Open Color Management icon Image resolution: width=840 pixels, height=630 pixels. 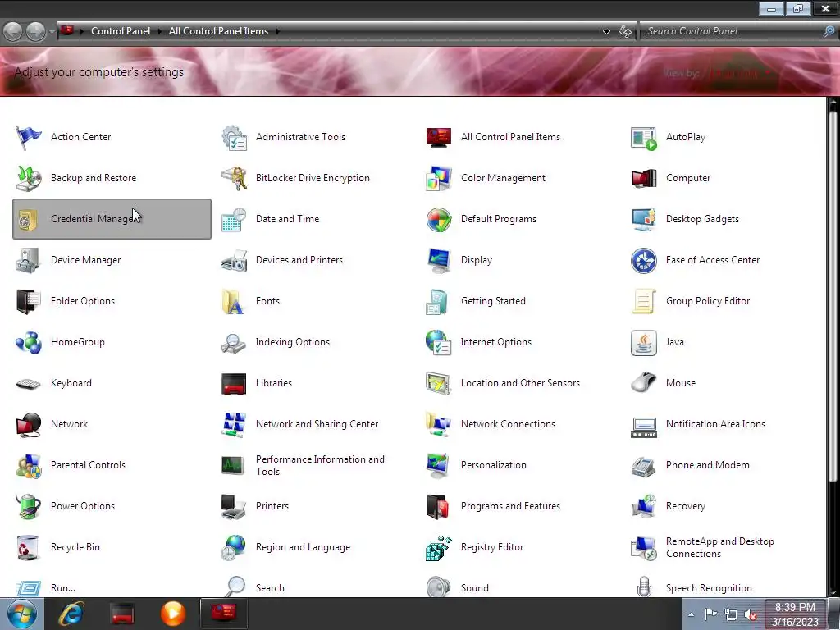tap(439, 178)
